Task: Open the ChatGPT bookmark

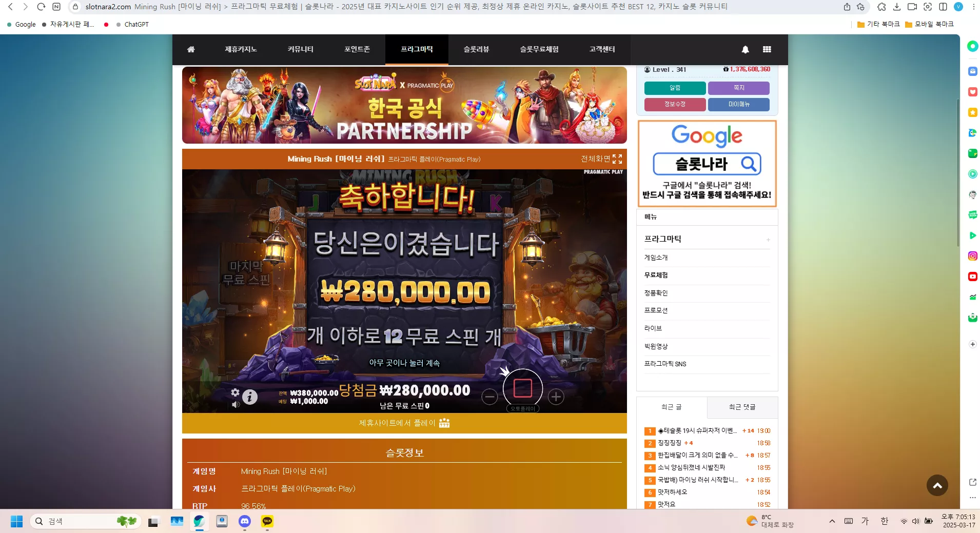Action: point(132,24)
